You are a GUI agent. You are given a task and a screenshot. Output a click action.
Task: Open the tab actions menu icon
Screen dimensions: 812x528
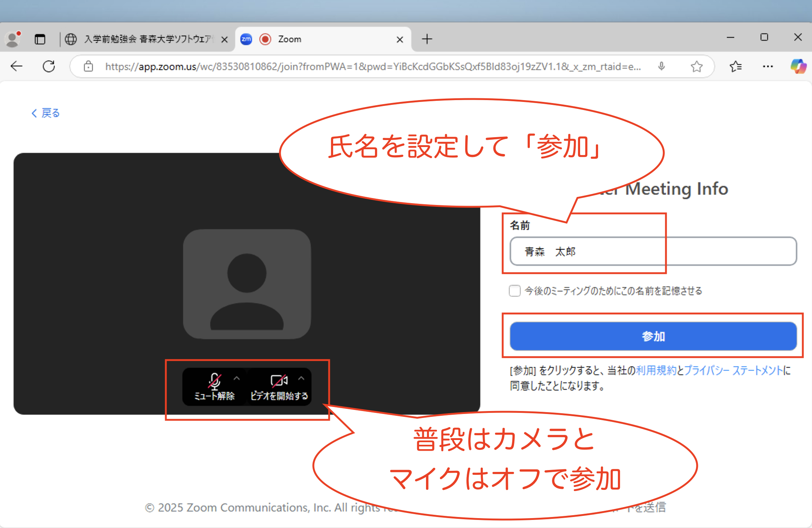[x=40, y=39]
